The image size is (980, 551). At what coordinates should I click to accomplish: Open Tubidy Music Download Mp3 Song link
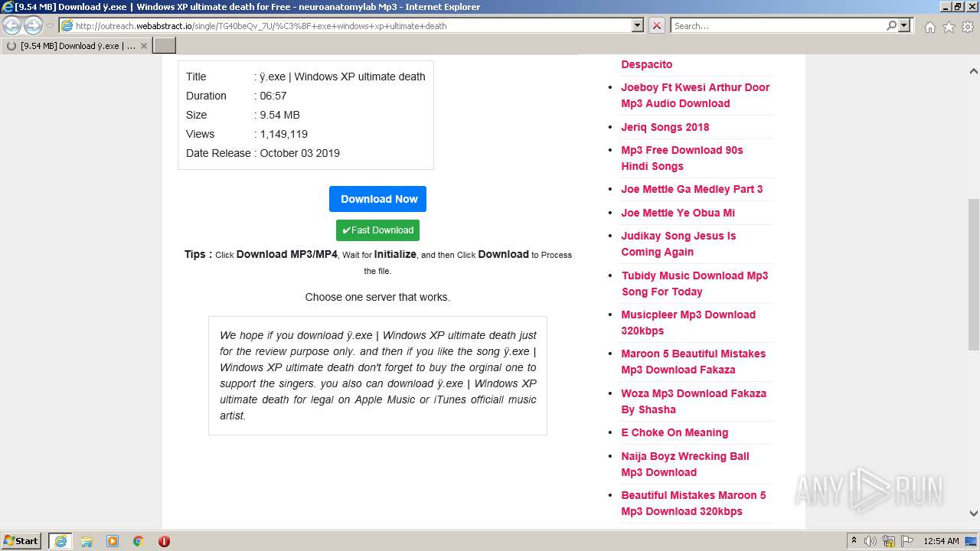click(x=695, y=283)
